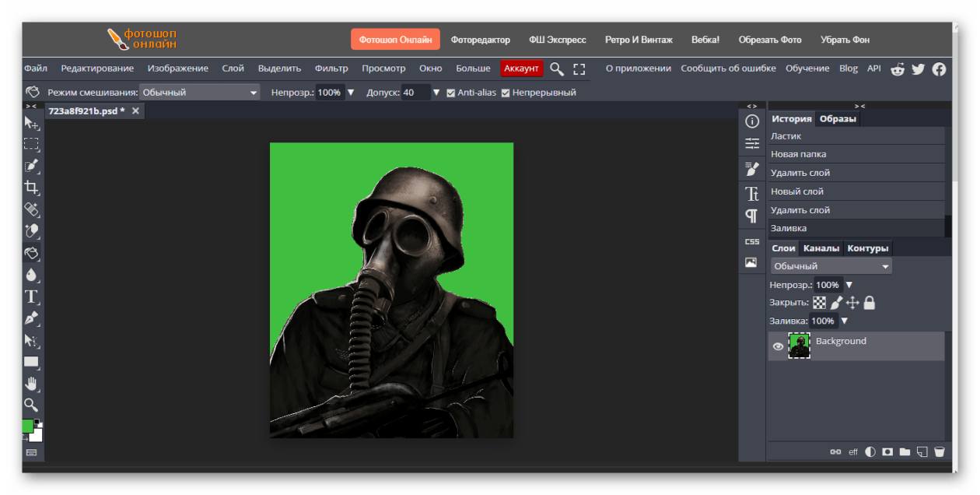Select the Zoom tool in the left toolbar
The height and width of the screenshot is (495, 980).
31,405
